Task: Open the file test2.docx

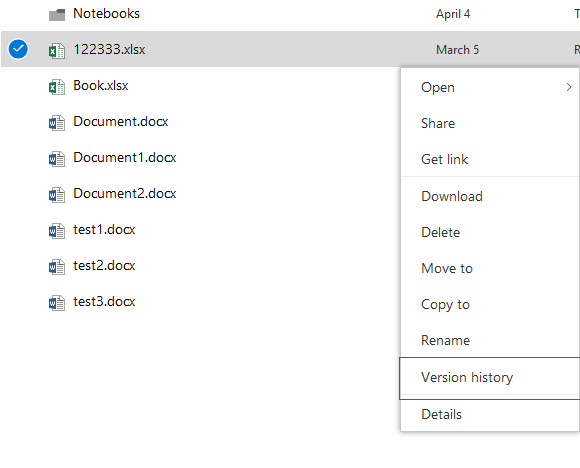Action: pyautogui.click(x=104, y=265)
